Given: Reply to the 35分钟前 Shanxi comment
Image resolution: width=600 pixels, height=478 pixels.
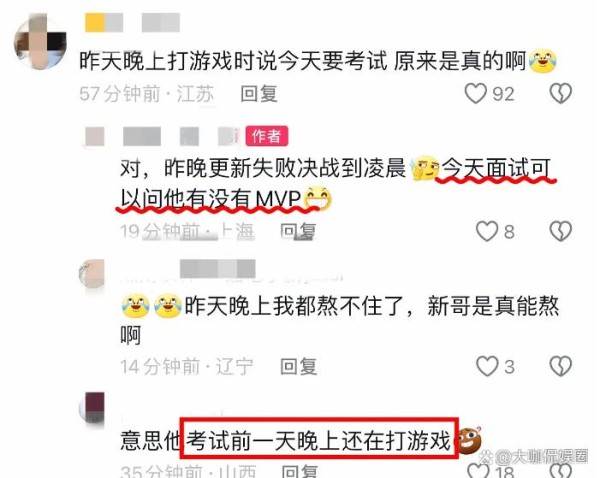Looking at the screenshot, I should [x=299, y=471].
